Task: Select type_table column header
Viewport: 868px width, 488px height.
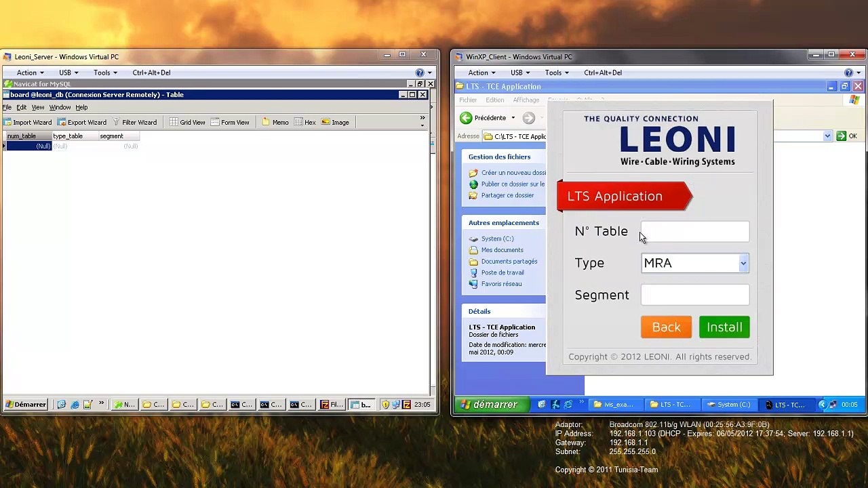Action: tap(75, 136)
